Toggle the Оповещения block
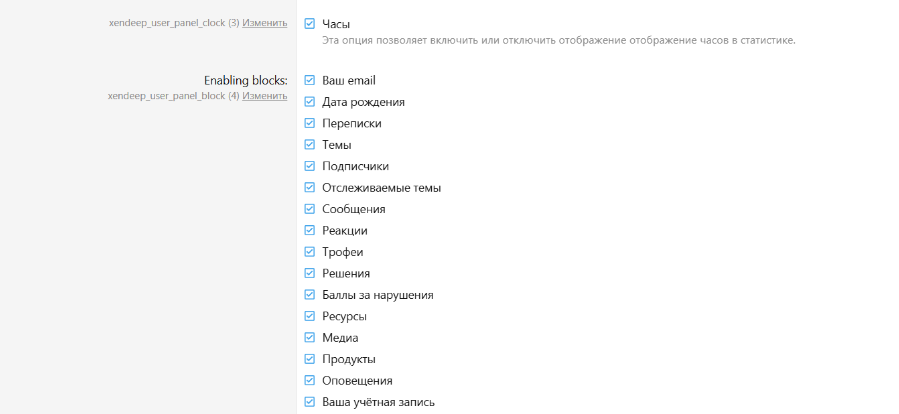The height and width of the screenshot is (414, 899). (x=310, y=381)
